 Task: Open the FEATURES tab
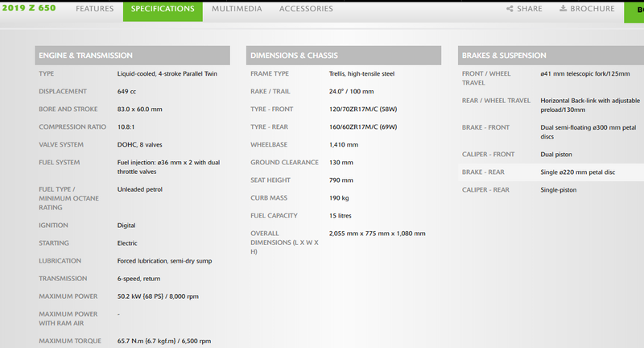[94, 9]
